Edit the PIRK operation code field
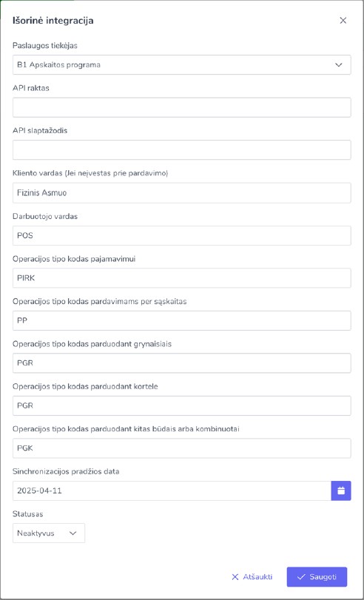The image size is (364, 600). pos(182,278)
